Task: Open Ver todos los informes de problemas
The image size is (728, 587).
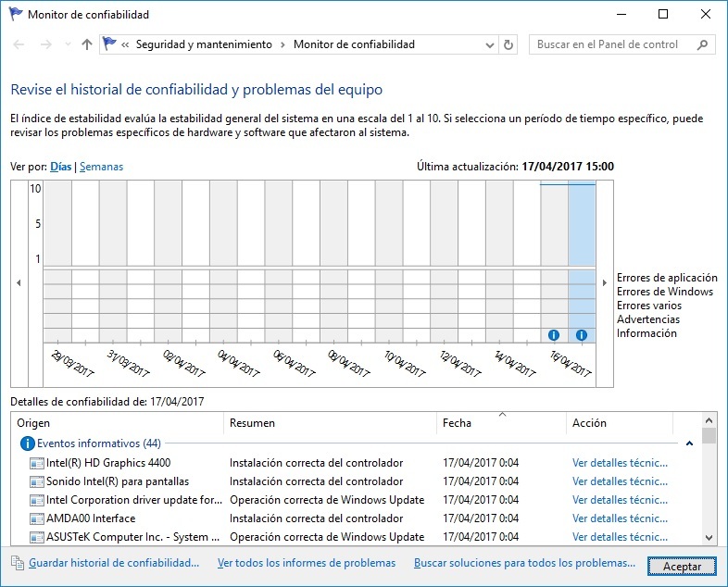Action: [x=306, y=563]
